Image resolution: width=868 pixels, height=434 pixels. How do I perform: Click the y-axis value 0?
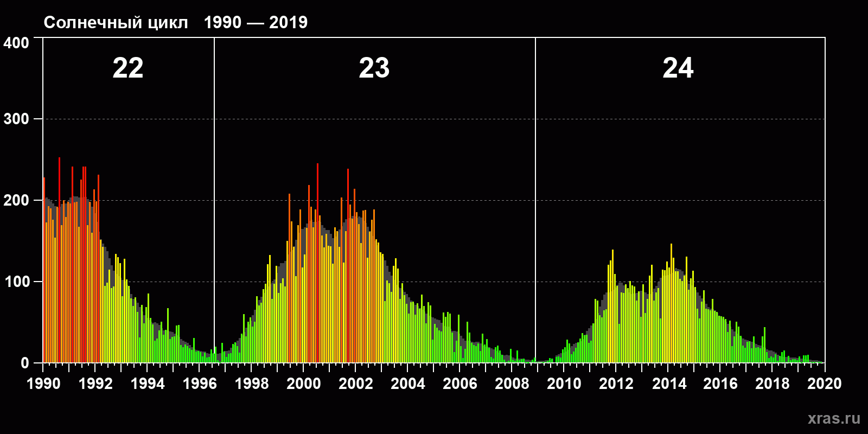[25, 363]
